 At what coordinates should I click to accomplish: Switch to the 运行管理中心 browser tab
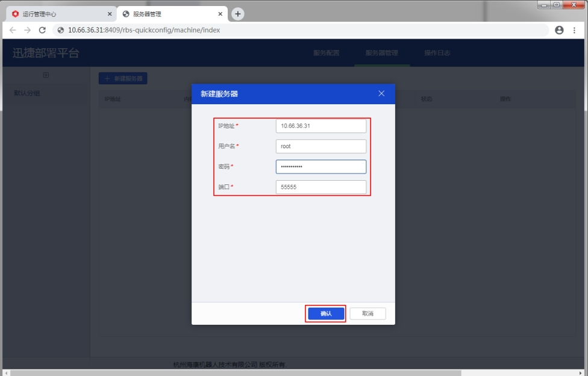click(x=57, y=14)
